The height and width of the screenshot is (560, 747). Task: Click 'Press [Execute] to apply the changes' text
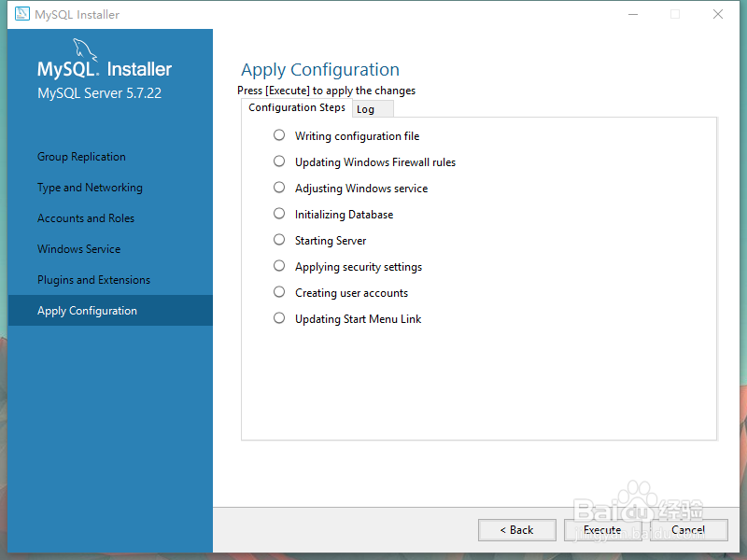tap(326, 91)
